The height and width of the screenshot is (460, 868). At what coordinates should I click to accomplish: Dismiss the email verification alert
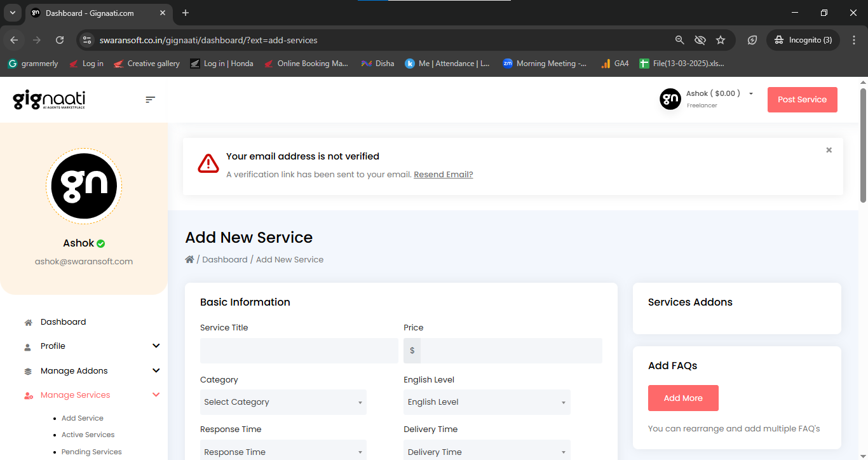(x=829, y=150)
